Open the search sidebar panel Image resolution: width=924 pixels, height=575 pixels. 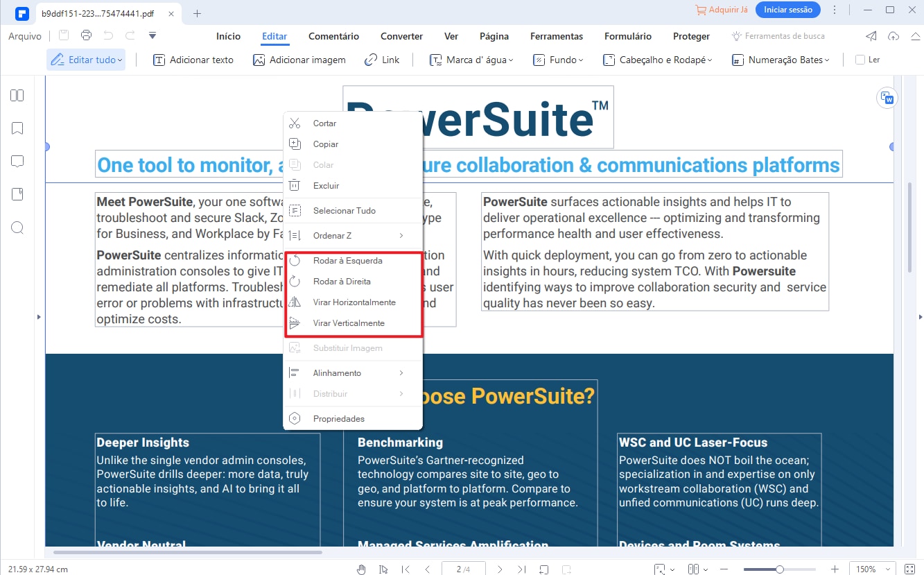[x=17, y=228]
